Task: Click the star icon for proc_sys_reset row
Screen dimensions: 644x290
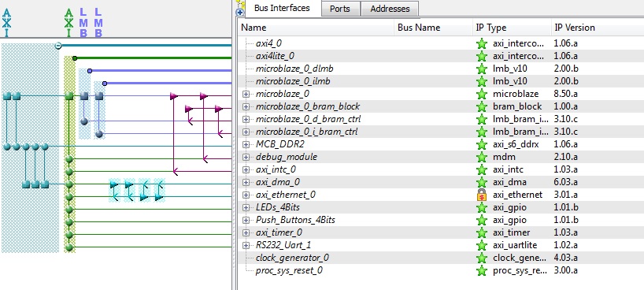Action: coord(482,270)
